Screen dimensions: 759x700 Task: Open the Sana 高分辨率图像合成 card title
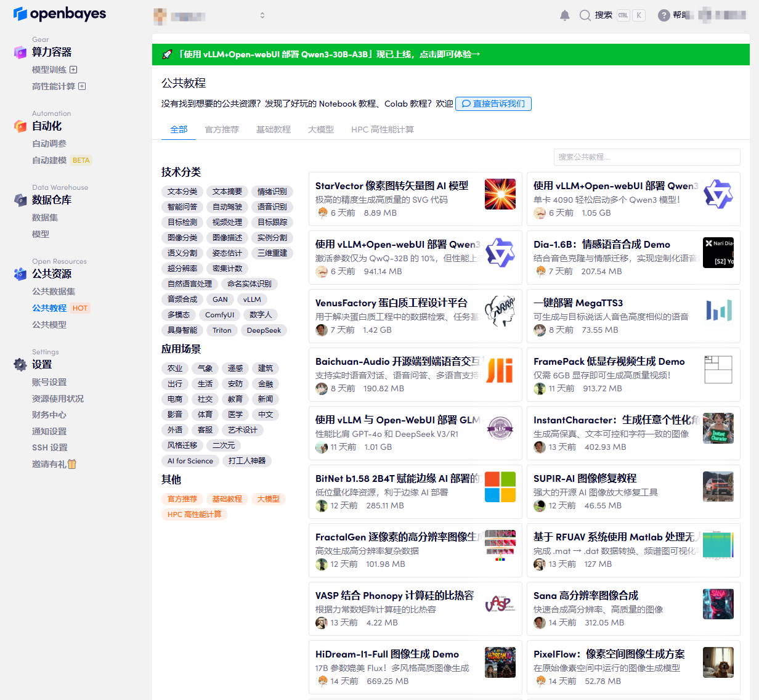pyautogui.click(x=586, y=595)
